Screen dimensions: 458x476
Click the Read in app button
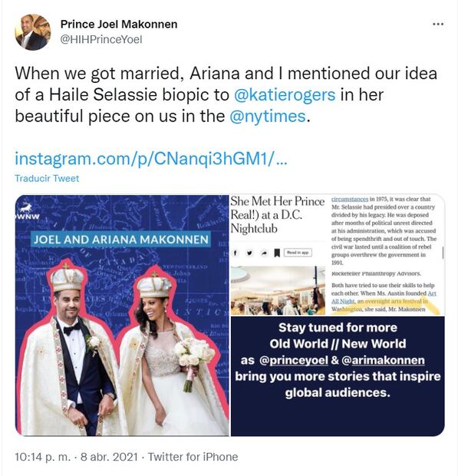(x=298, y=253)
